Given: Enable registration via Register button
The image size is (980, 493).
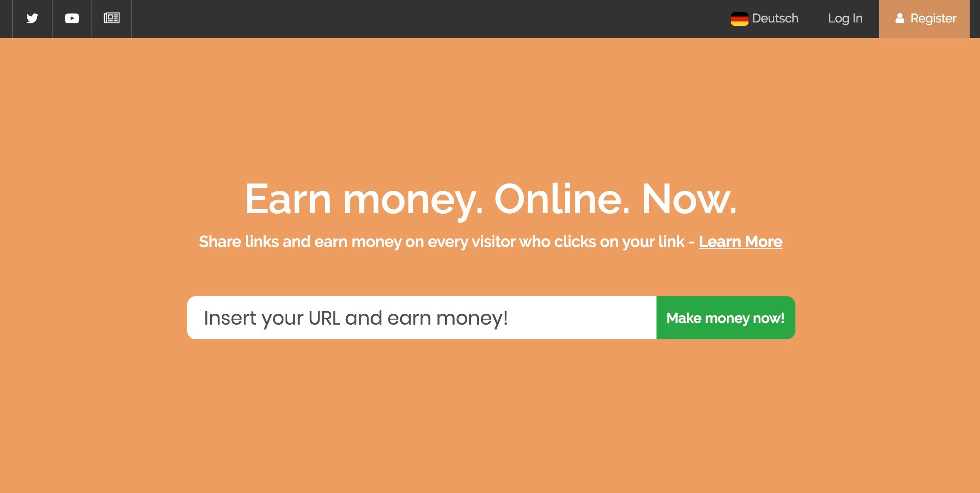Looking at the screenshot, I should point(924,18).
